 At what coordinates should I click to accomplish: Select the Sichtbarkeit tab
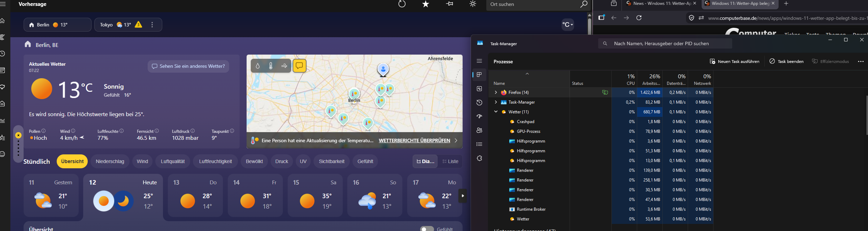coord(331,161)
